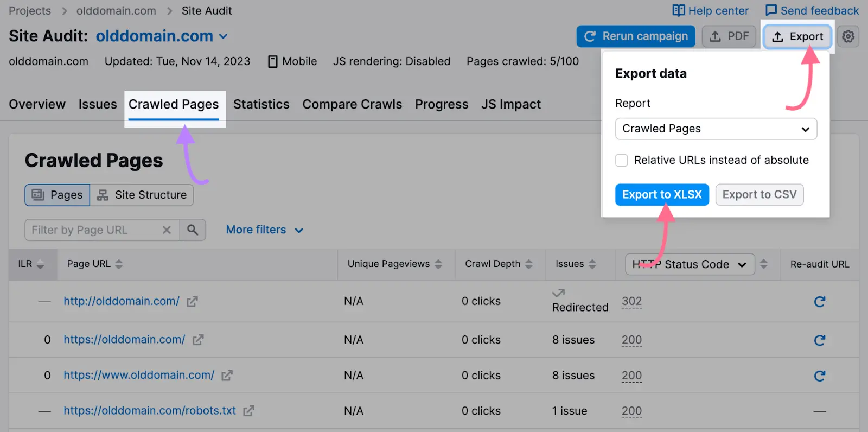This screenshot has height=432, width=868.
Task: Click the Filter by Page URL field
Action: pos(92,230)
